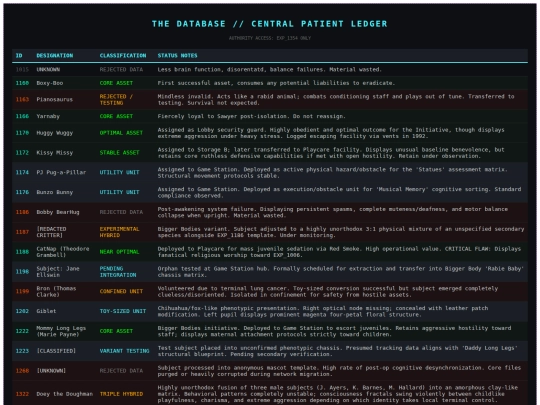Viewport: 540px width, 405px height.
Task: Click REJECTED DATA in the Bobby BearHug row
Action: click(121, 212)
